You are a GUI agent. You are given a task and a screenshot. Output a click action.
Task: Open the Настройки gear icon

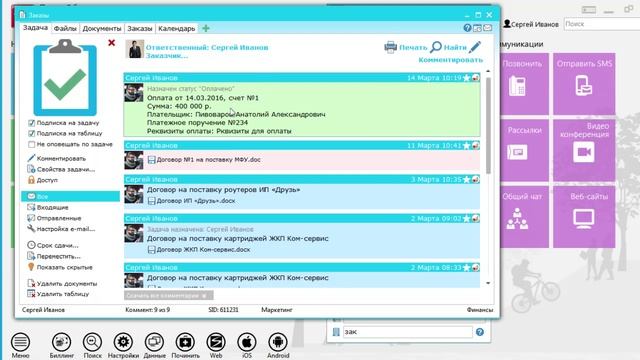pos(123,345)
